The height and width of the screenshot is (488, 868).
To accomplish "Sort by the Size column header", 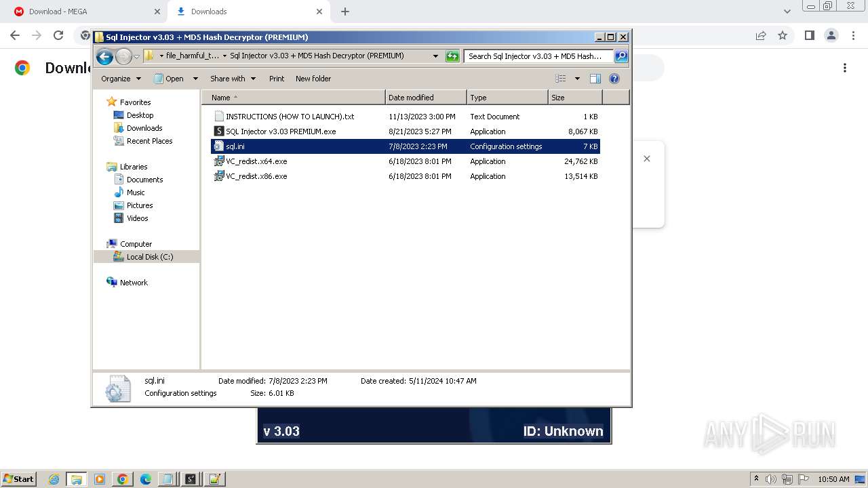I will point(575,98).
